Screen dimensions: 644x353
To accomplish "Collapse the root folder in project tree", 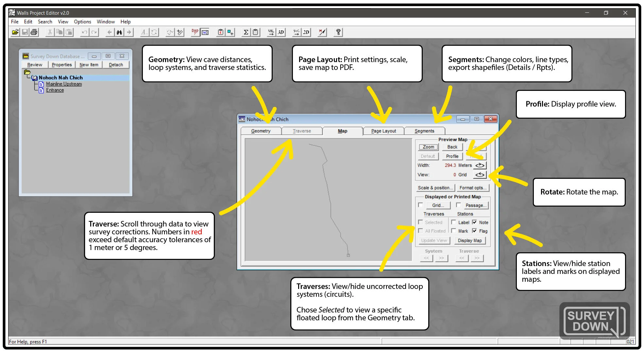I will 27,72.
